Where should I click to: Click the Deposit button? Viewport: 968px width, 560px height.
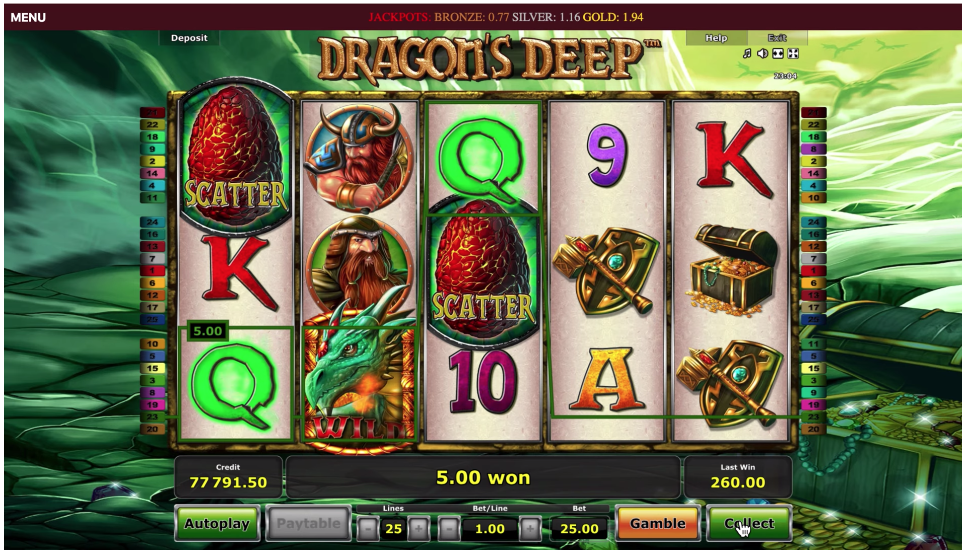pos(189,38)
